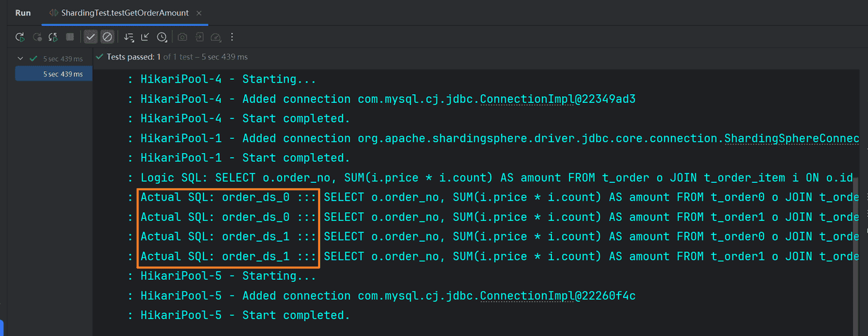Open the test history clock dropdown
This screenshot has height=336, width=868.
162,37
